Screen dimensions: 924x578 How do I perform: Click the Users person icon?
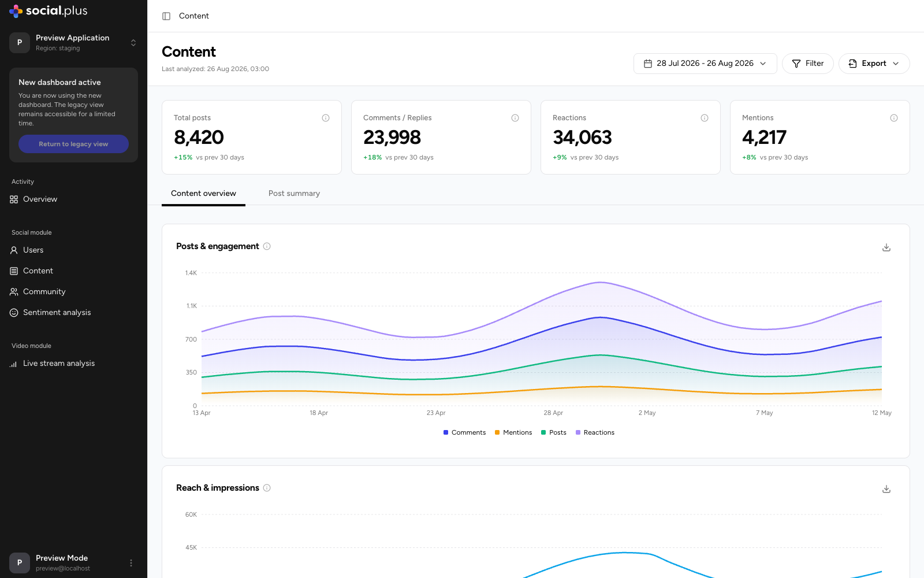[x=14, y=250]
